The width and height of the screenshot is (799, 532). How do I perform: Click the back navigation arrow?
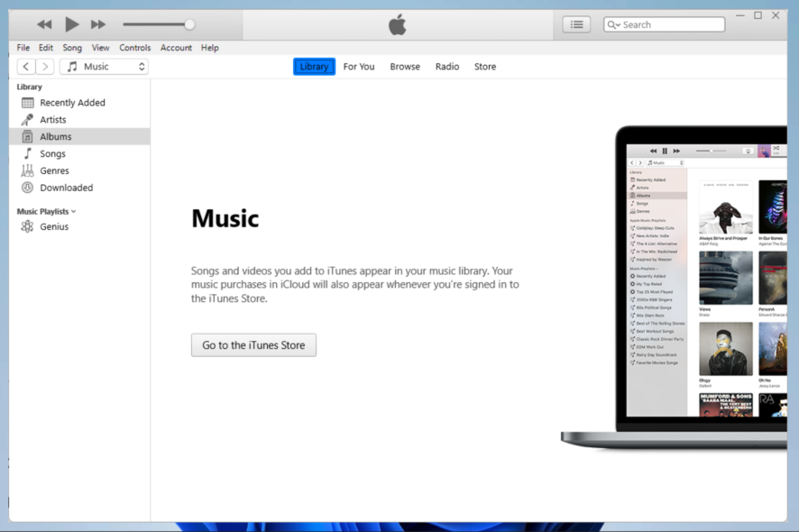[x=25, y=66]
